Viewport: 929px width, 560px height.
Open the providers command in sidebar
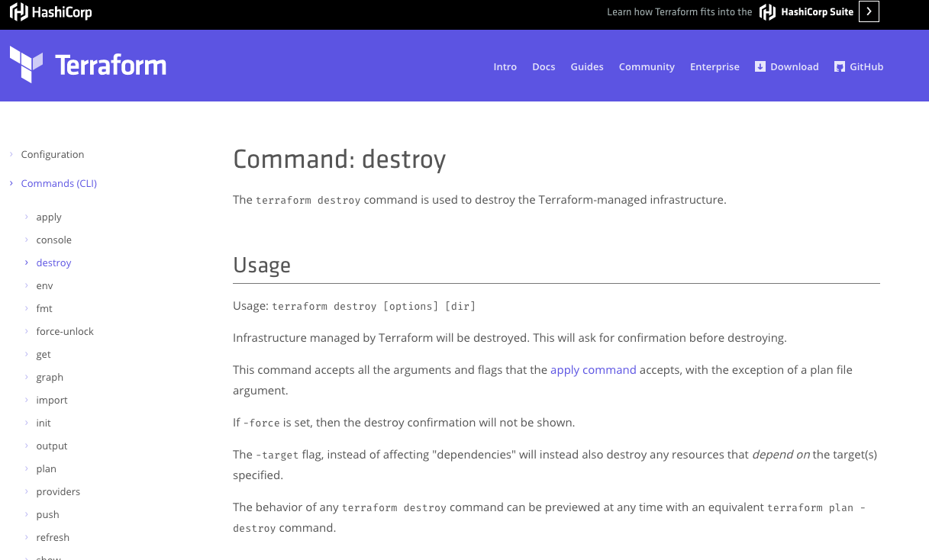(58, 491)
